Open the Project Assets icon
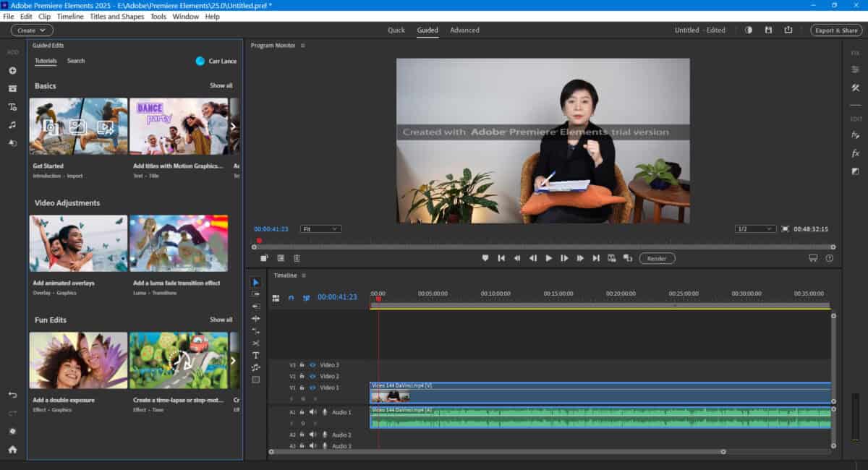The height and width of the screenshot is (470, 868). 12,88
